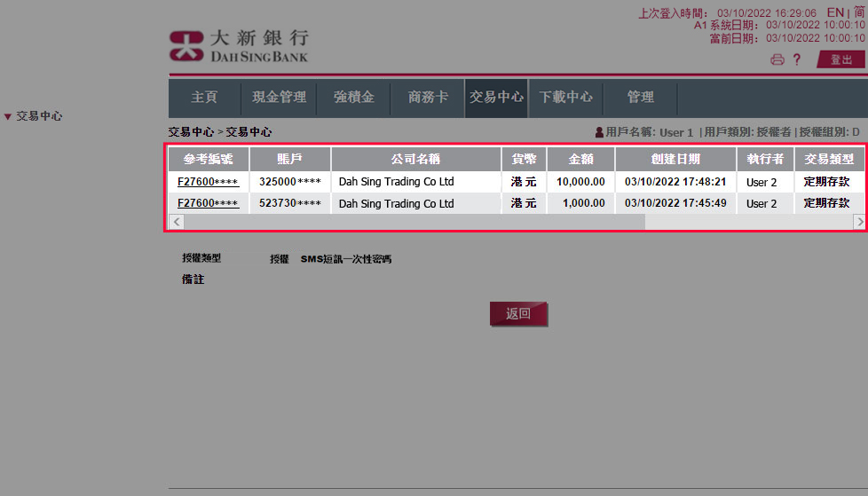Screen dimensions: 868x496
Task: Open the 管理 tab
Action: tap(640, 98)
